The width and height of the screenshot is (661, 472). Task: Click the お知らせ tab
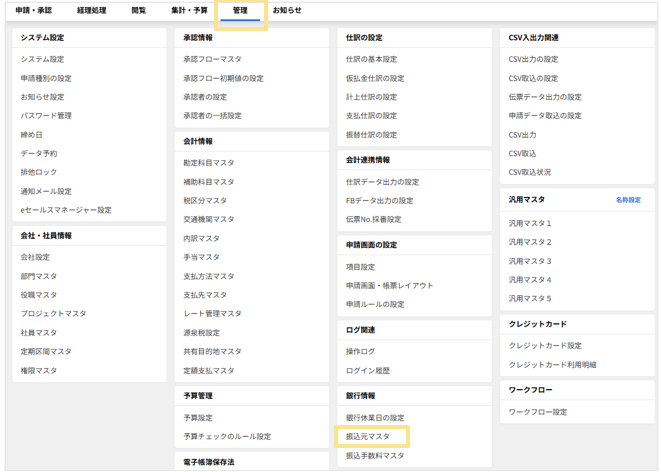click(287, 10)
